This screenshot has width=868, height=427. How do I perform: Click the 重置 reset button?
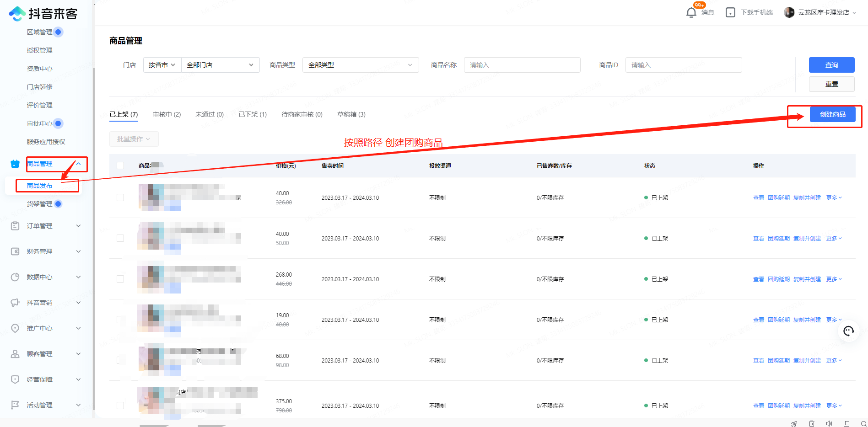click(x=831, y=84)
